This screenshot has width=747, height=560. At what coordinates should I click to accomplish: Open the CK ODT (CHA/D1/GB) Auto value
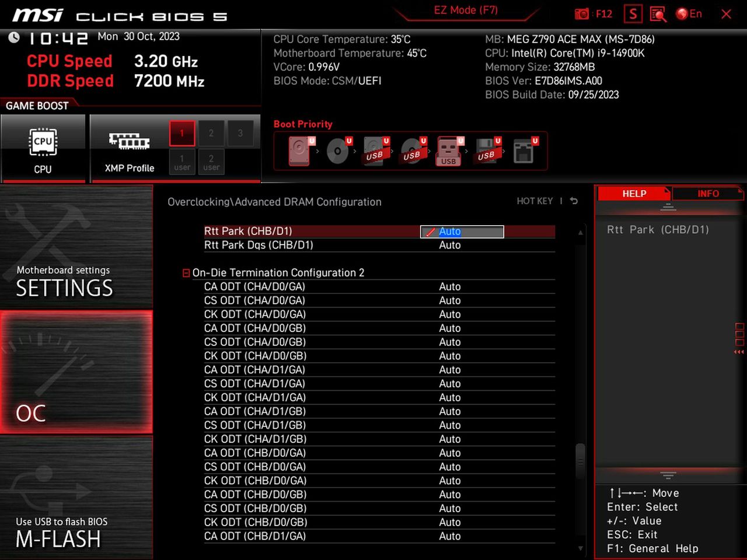click(x=450, y=439)
